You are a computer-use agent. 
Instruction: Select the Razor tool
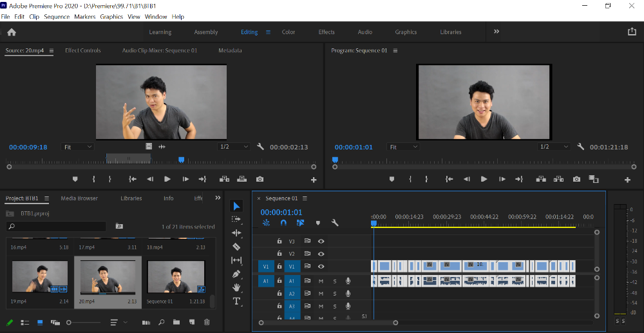[x=236, y=246]
